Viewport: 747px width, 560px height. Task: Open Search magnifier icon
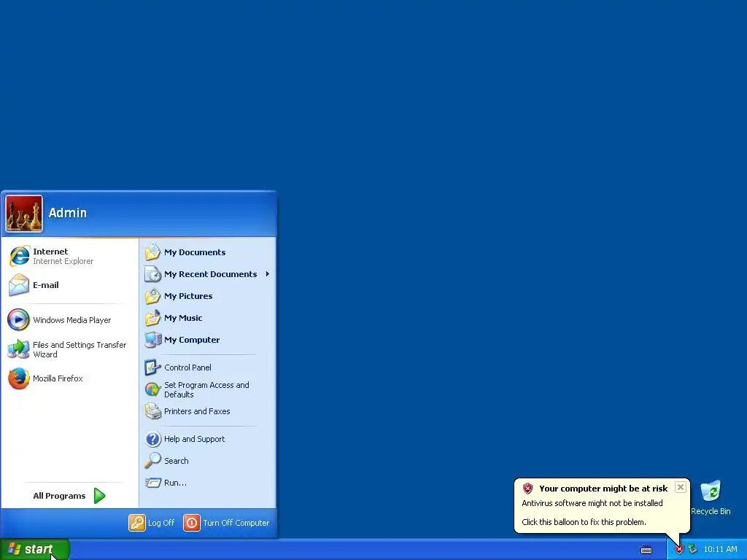pos(153,461)
